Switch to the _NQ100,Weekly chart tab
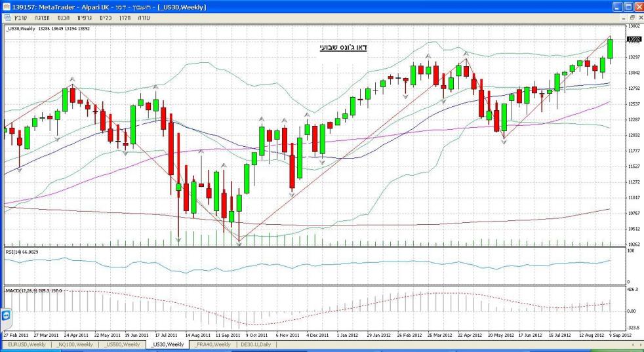Viewport: 644px width, 352px height. tap(73, 344)
